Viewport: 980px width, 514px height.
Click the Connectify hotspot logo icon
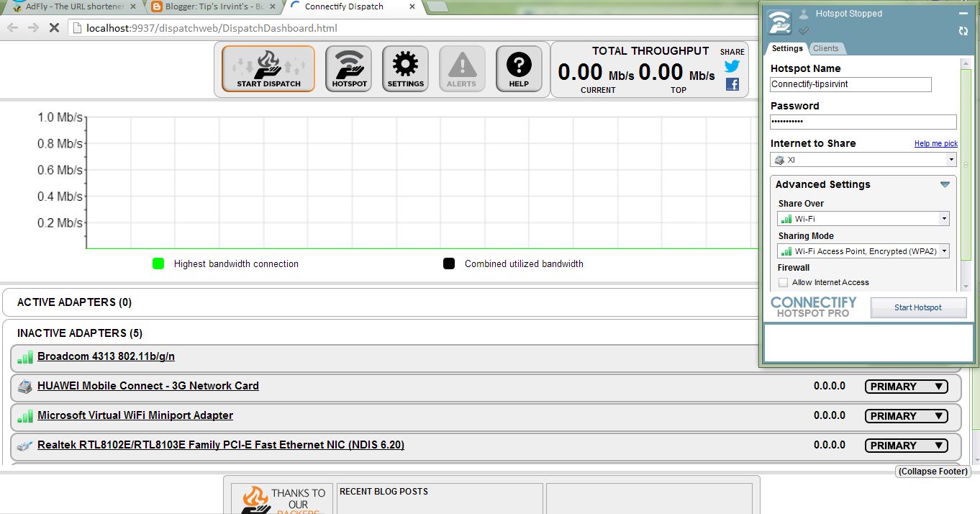tap(779, 22)
